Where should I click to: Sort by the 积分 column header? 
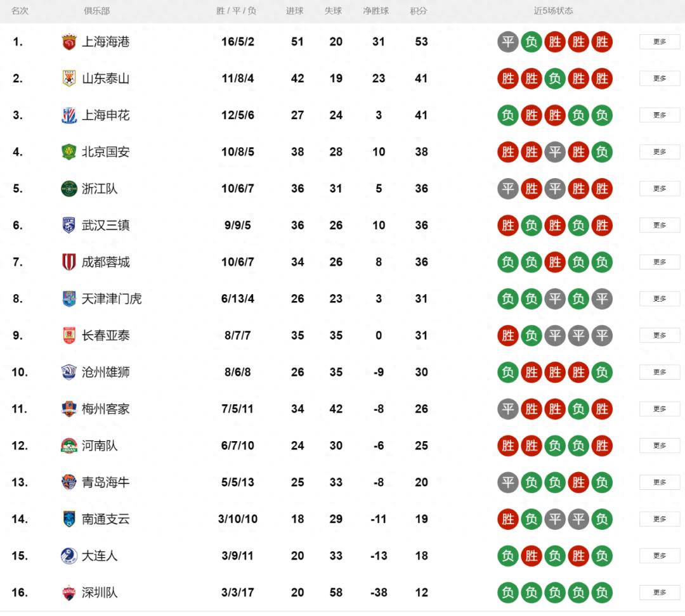click(419, 11)
